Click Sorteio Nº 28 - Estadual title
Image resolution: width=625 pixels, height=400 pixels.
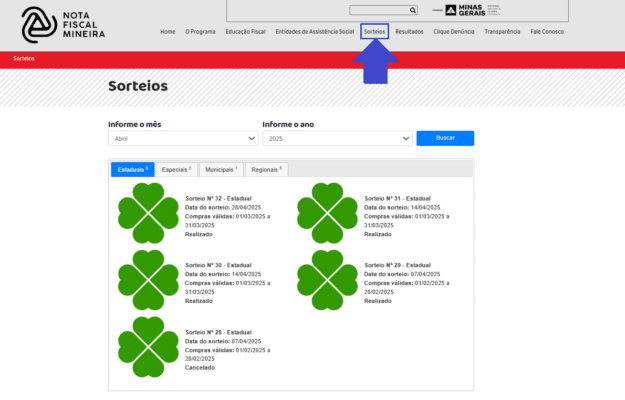(x=218, y=332)
